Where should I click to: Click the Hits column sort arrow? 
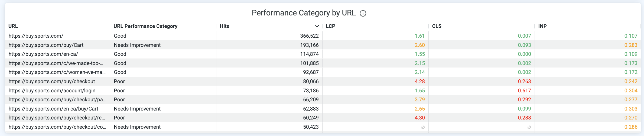317,26
